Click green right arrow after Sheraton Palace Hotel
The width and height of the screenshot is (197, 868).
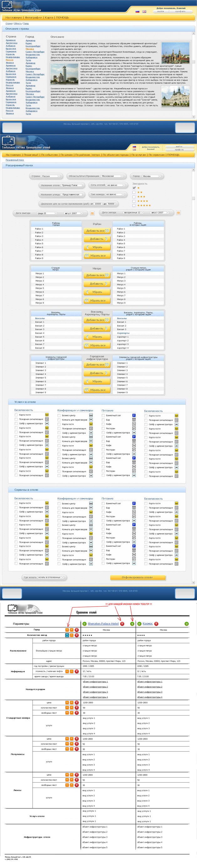click(x=132, y=624)
